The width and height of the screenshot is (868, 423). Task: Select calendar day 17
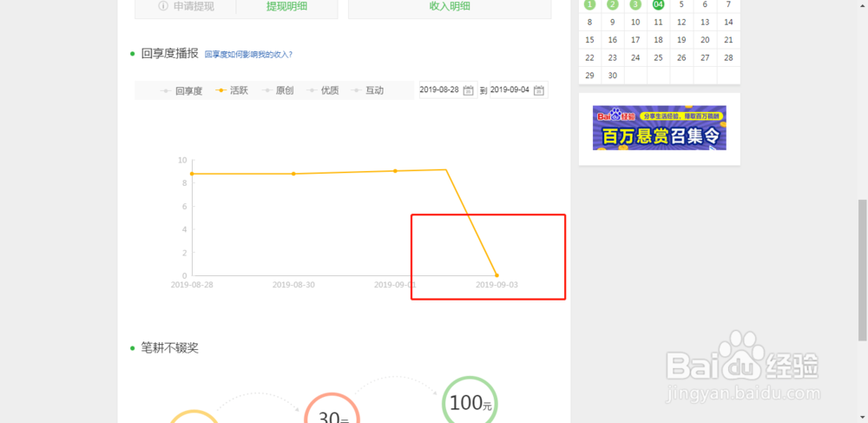pos(635,40)
